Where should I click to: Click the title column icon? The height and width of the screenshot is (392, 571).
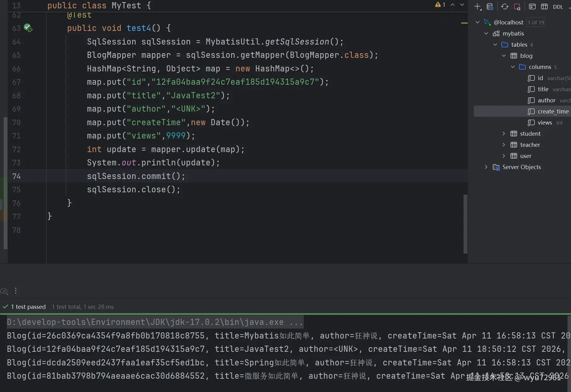531,89
